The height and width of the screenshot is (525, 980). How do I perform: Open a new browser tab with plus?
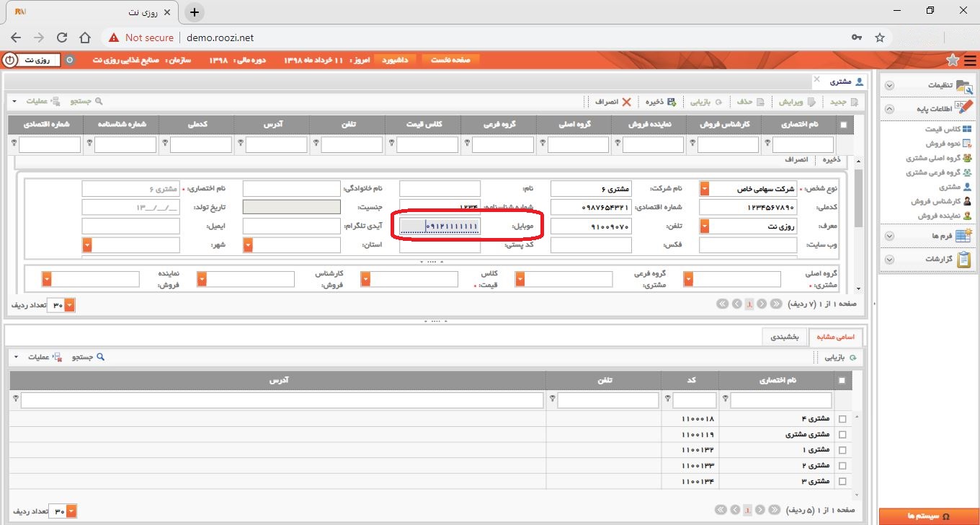(x=195, y=12)
